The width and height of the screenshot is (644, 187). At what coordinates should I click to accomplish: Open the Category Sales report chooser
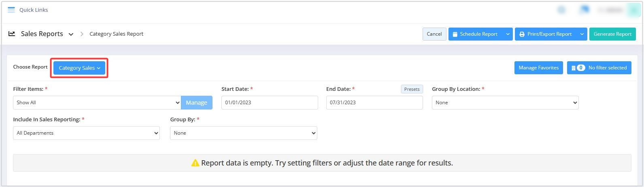pyautogui.click(x=79, y=68)
